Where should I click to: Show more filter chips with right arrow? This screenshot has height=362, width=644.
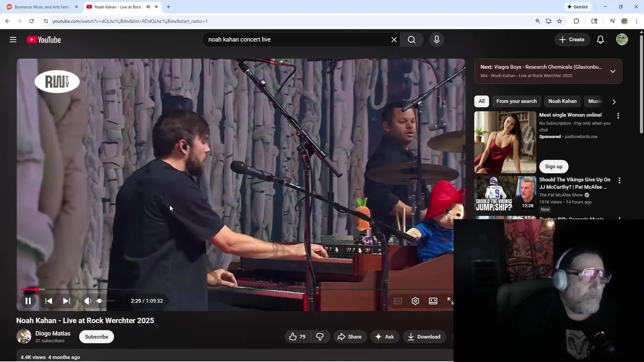[x=614, y=102]
